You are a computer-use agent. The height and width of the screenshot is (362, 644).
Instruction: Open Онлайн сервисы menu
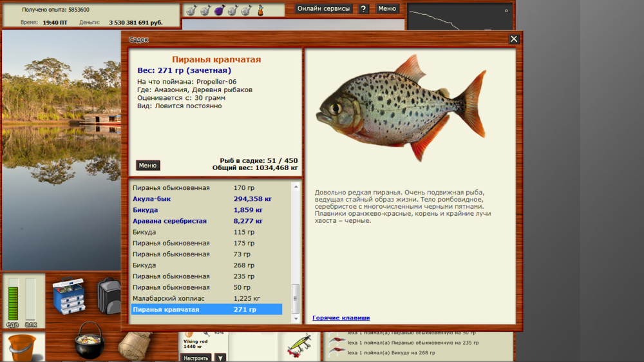pos(324,9)
